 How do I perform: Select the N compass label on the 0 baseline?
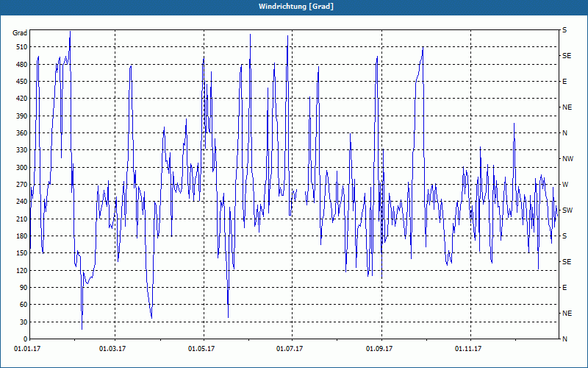(x=564, y=339)
